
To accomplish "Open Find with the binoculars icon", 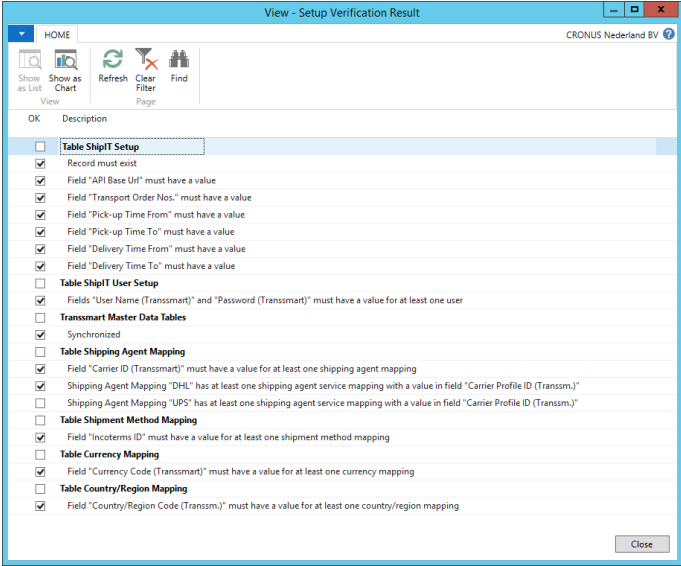I will click(x=179, y=66).
